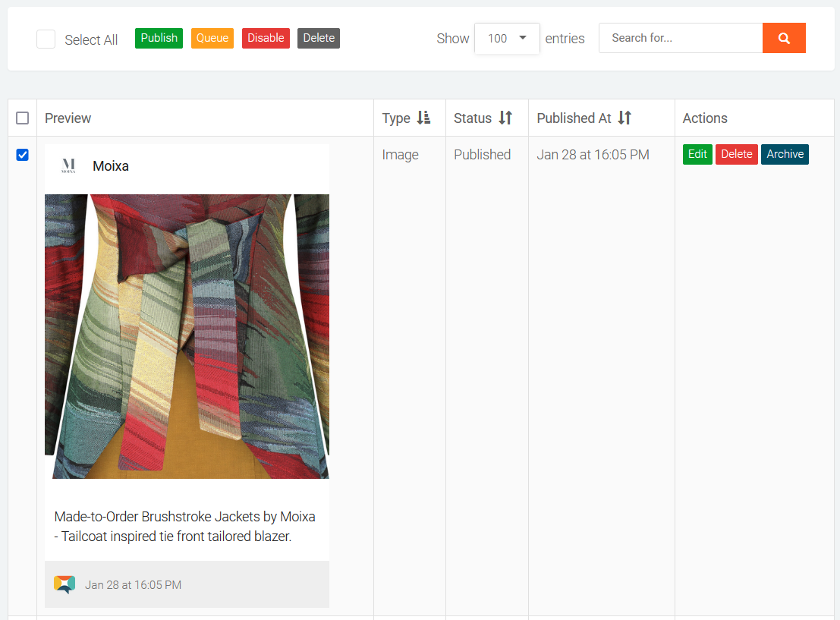Toggle the Select All checkbox
The width and height of the screenshot is (840, 620).
coord(46,39)
